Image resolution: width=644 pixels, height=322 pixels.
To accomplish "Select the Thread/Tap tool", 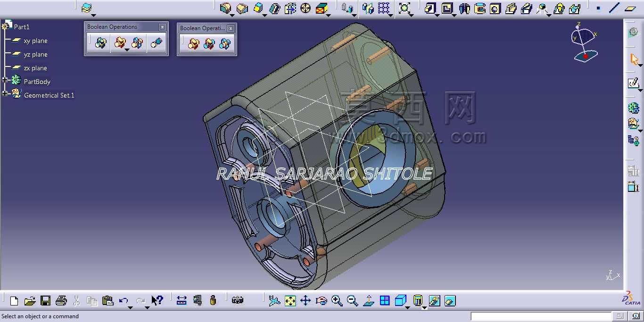I will (305, 8).
